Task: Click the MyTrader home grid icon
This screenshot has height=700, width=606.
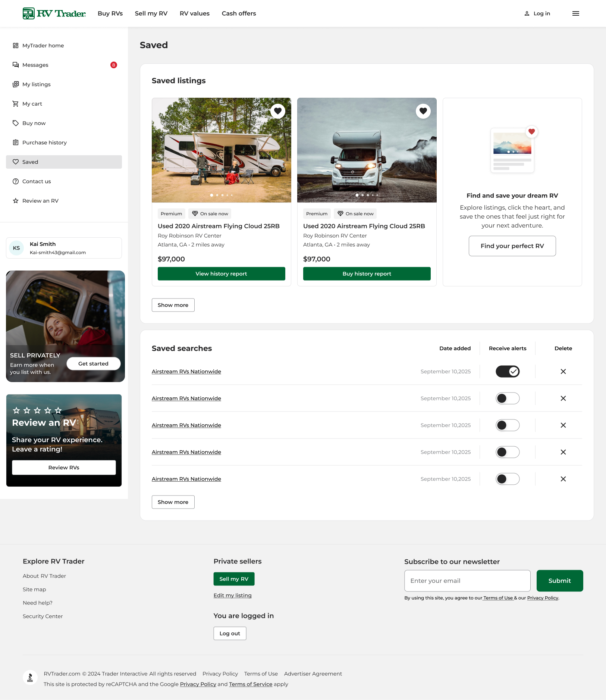Action: pos(16,46)
